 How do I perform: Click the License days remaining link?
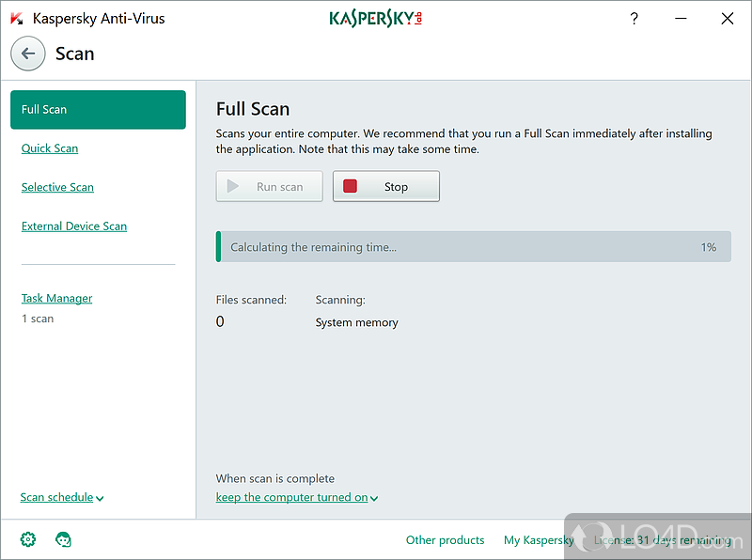click(x=663, y=540)
